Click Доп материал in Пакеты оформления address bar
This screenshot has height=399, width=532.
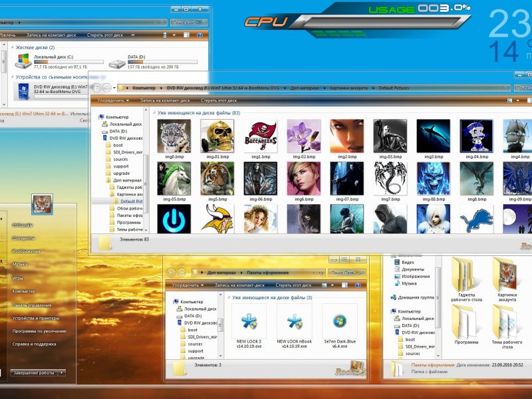point(221,273)
